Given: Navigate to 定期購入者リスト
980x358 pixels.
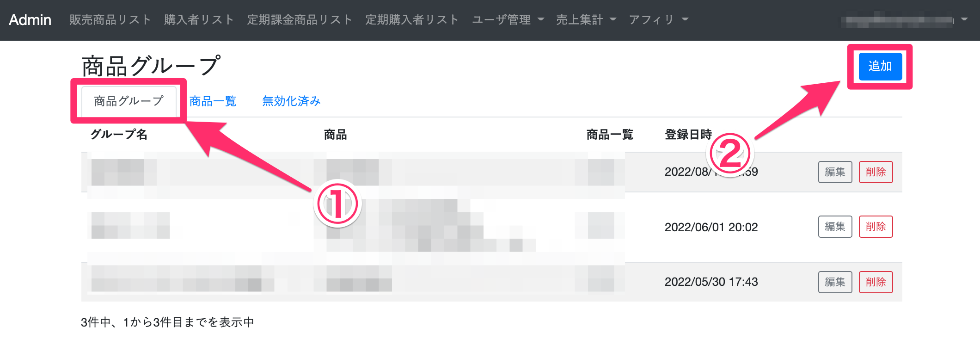Looking at the screenshot, I should point(411,20).
